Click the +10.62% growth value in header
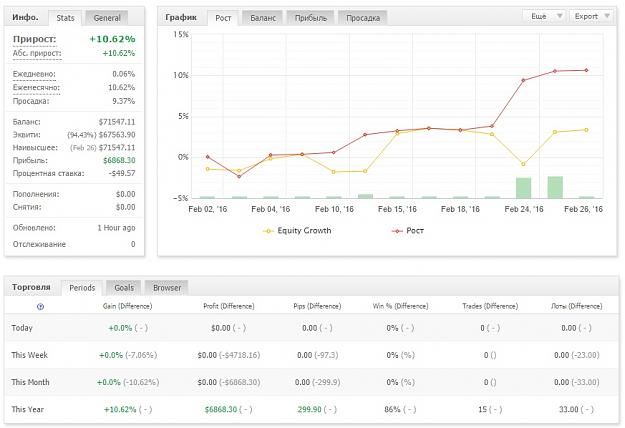625x428 pixels. pos(112,39)
